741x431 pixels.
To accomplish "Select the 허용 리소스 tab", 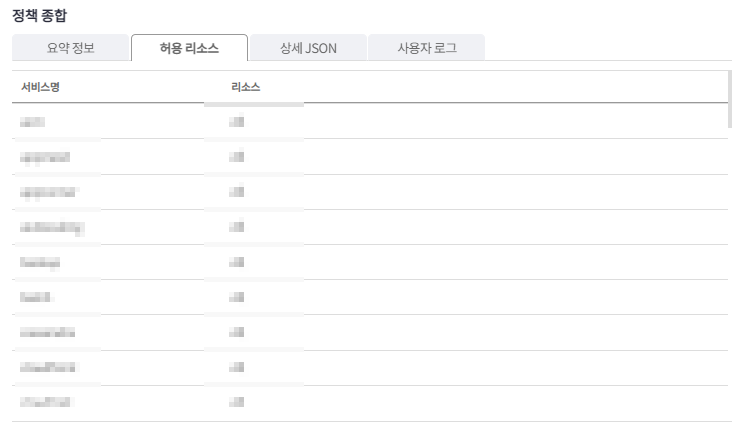I will point(190,48).
